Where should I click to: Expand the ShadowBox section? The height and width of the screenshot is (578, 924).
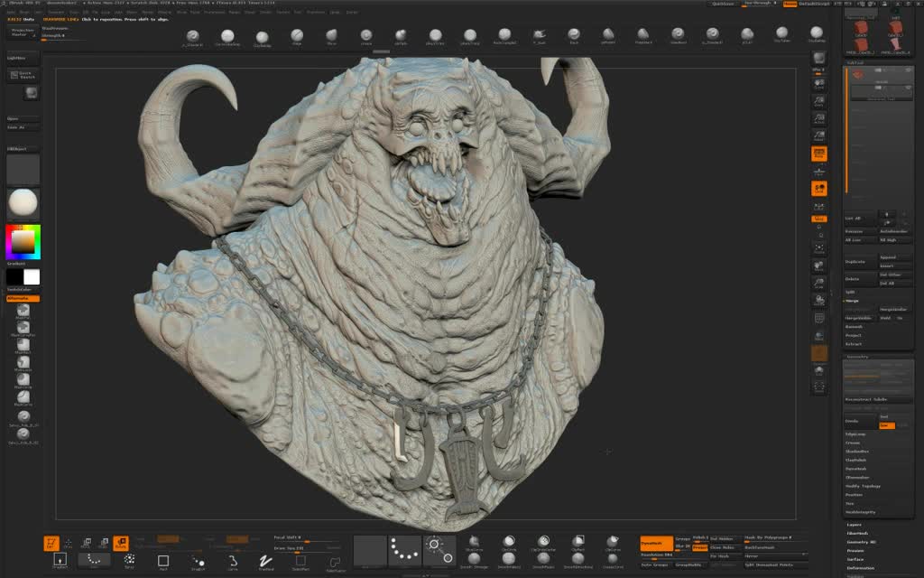click(x=857, y=452)
